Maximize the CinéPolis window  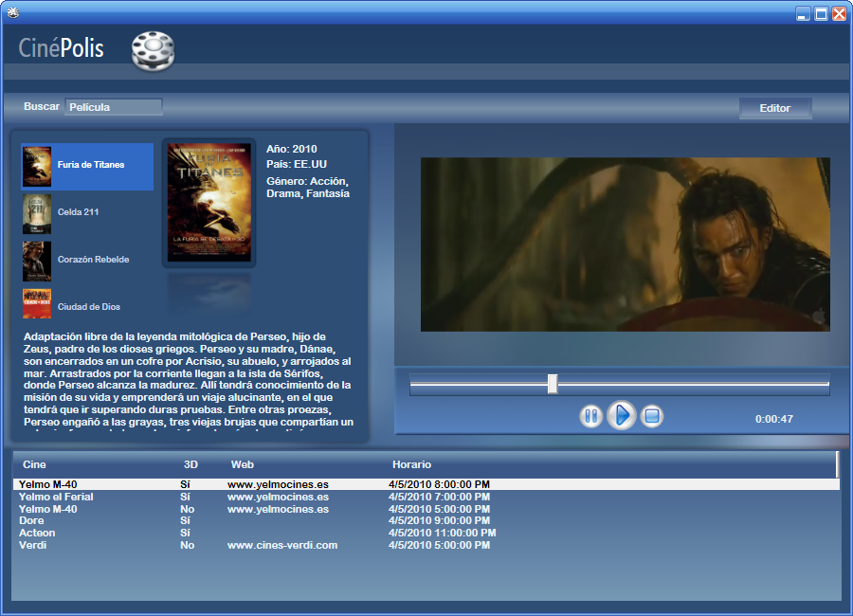pos(822,13)
